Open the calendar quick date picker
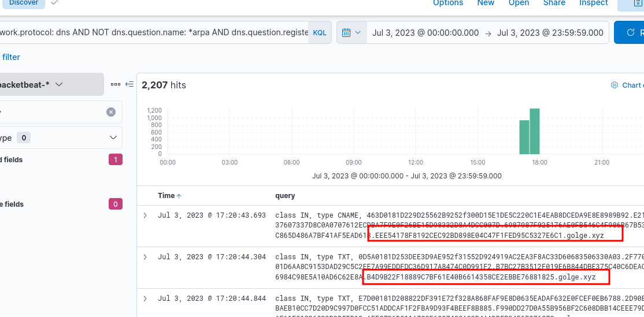Screen dimensions: 644x317 pyautogui.click(x=351, y=33)
